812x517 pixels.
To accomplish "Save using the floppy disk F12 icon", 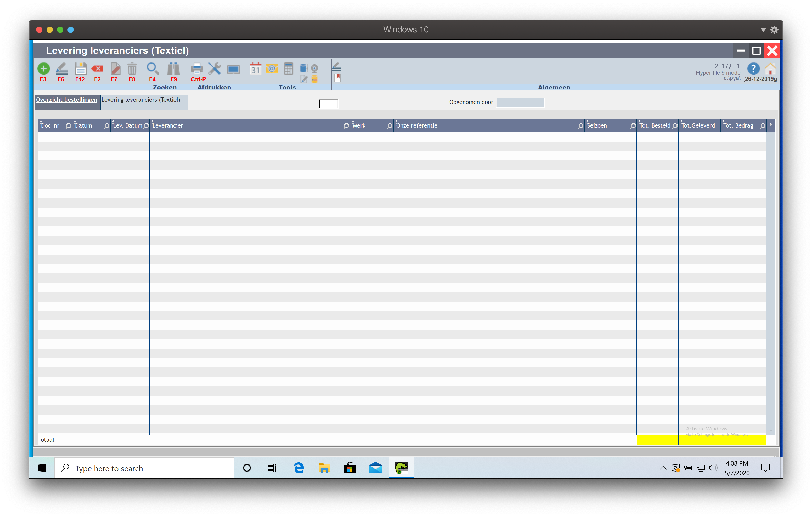I will 80,69.
